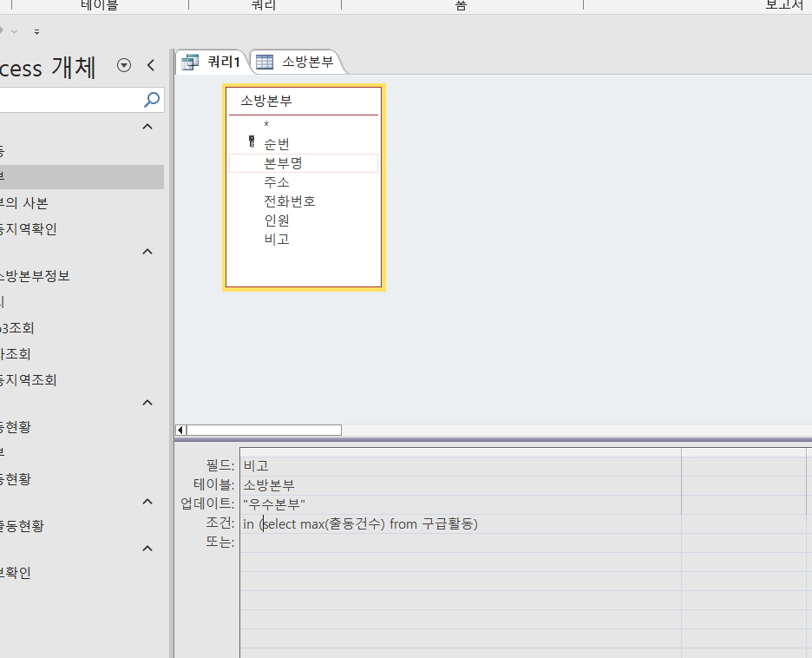Select the 본부명 field in the field list

tap(283, 163)
